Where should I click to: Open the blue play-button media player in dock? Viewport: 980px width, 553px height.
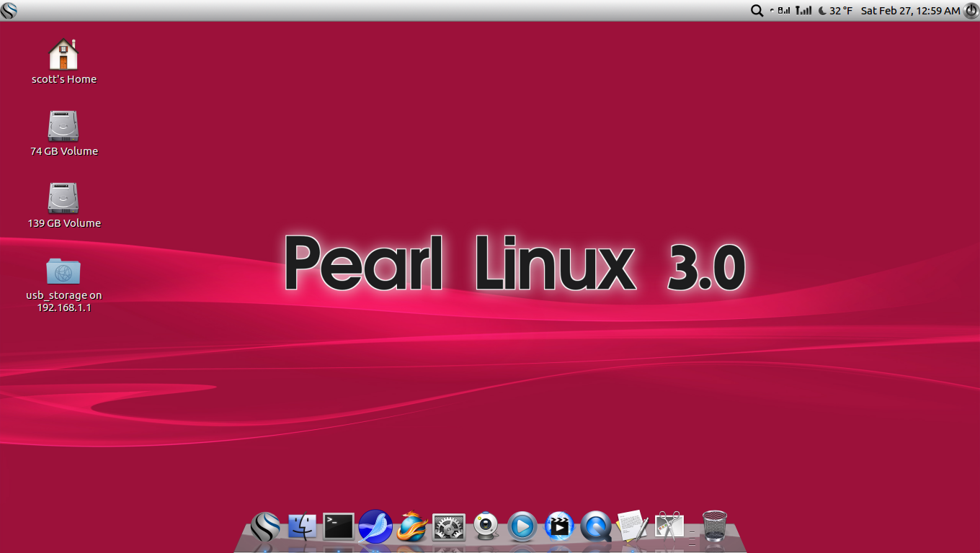coord(522,526)
